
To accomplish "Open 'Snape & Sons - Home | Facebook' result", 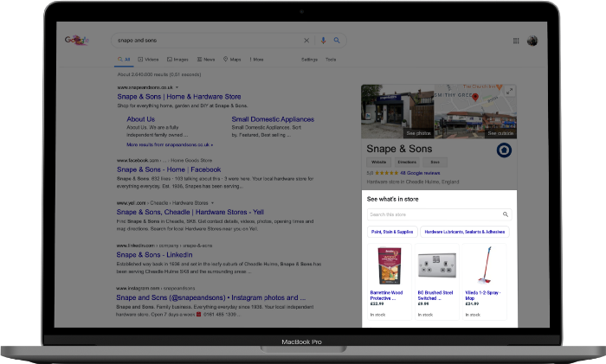I will [x=169, y=169].
